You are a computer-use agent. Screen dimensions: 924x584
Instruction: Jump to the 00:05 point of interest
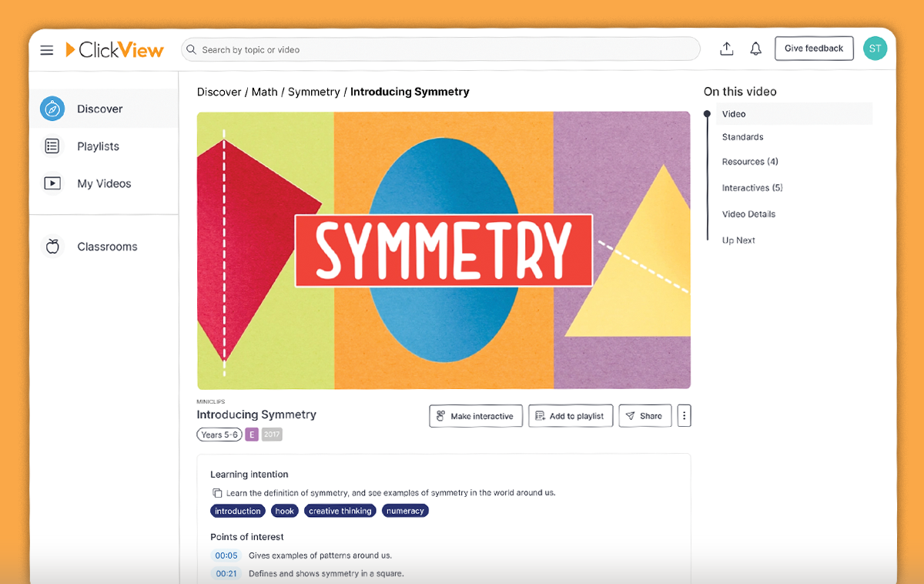(x=226, y=555)
